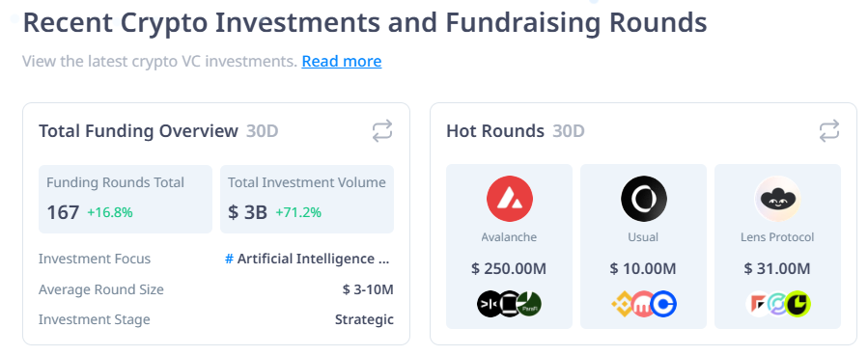Select the Avalanche $250.00M round card
The height and width of the screenshot is (356, 868).
click(x=509, y=247)
